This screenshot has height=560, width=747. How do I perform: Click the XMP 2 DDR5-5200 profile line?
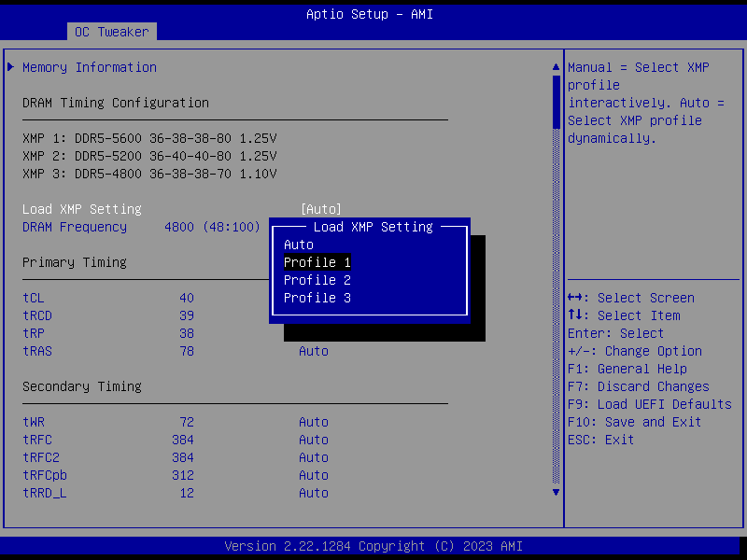pos(149,156)
